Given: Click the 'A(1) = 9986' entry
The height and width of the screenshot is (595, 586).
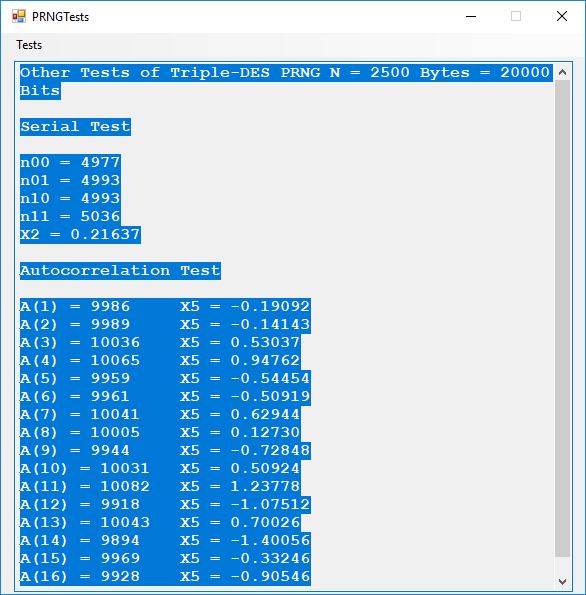Looking at the screenshot, I should (x=75, y=307).
